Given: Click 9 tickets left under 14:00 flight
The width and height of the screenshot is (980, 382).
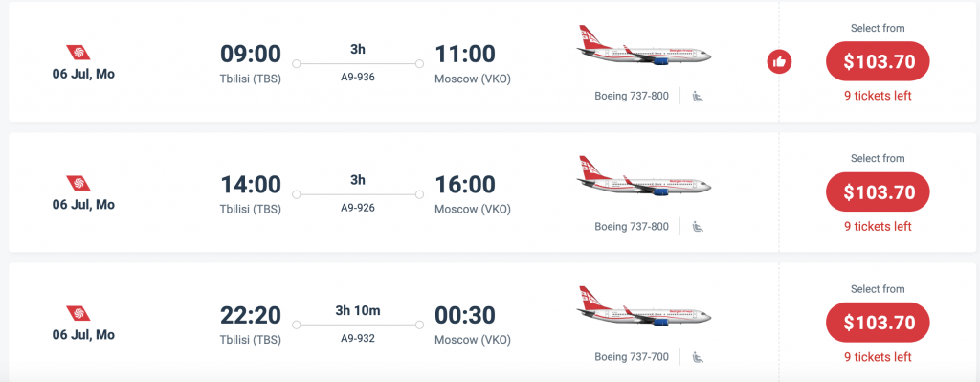Looking at the screenshot, I should point(879,226).
